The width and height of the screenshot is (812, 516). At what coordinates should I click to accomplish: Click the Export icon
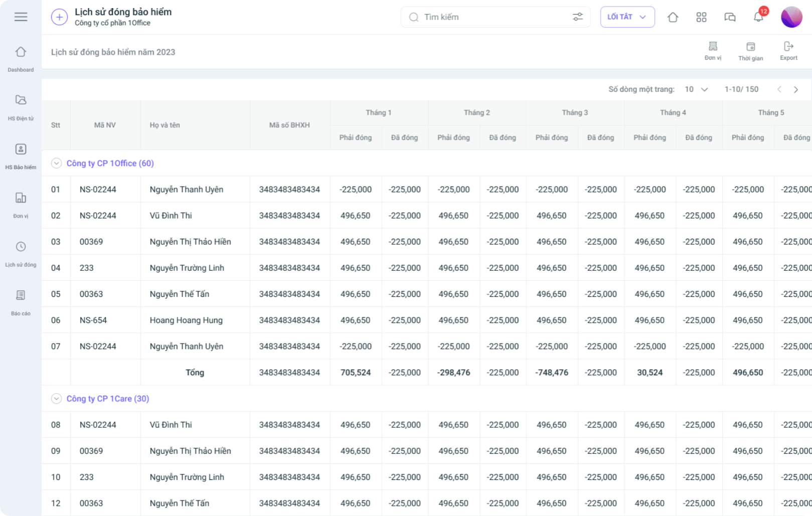coord(788,51)
